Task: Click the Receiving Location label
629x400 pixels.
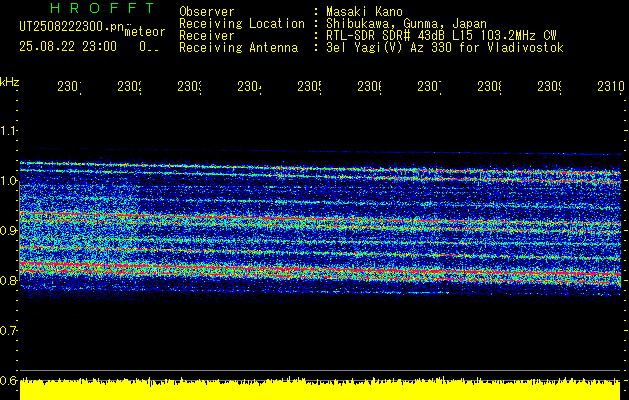Action: (242, 24)
